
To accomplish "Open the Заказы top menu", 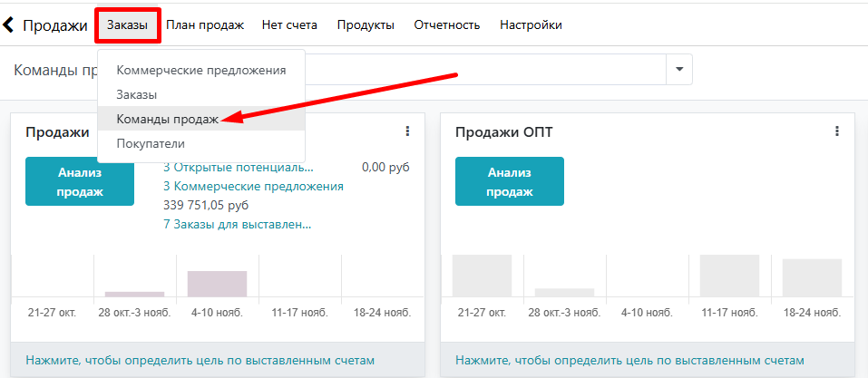I will [x=128, y=25].
